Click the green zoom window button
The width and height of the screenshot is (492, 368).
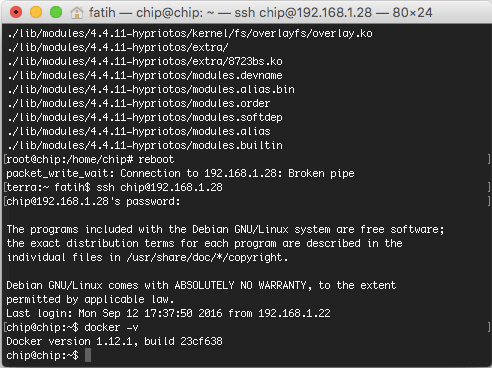(x=56, y=12)
